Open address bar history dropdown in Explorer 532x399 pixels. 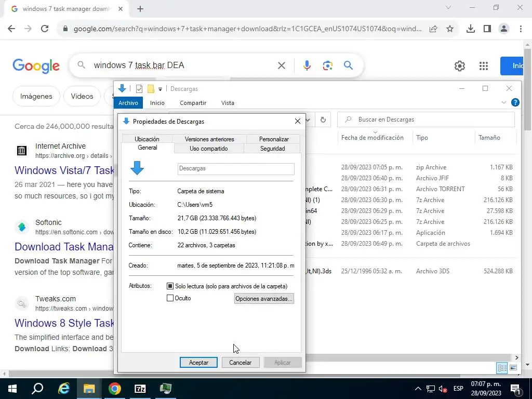308,120
